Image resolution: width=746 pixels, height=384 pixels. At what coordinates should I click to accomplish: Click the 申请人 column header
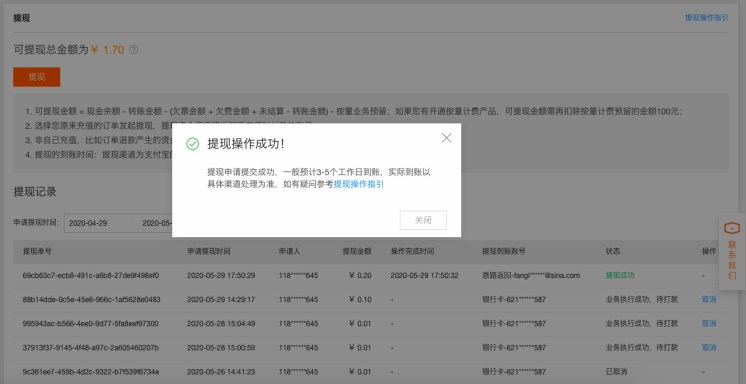point(290,251)
